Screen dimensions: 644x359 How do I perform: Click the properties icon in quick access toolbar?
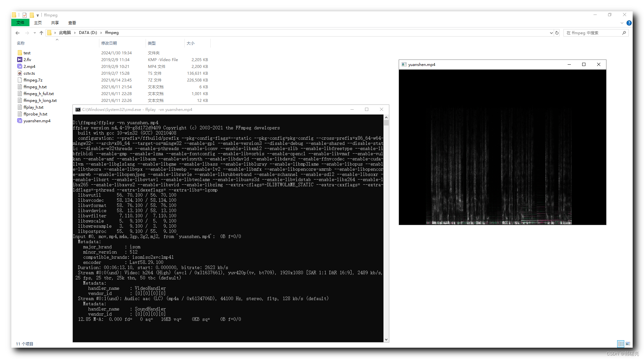coord(25,15)
